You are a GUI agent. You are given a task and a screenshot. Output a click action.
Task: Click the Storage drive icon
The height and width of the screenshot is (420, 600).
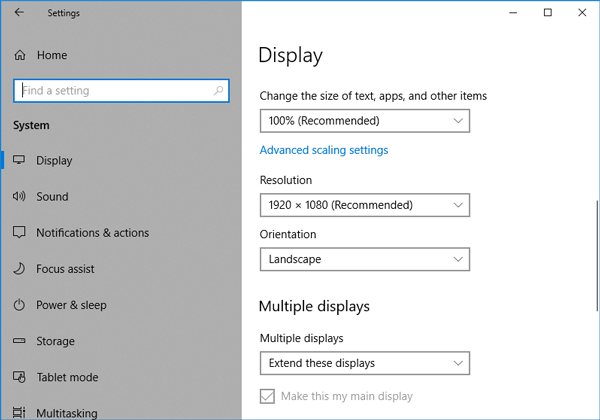pyautogui.click(x=20, y=341)
